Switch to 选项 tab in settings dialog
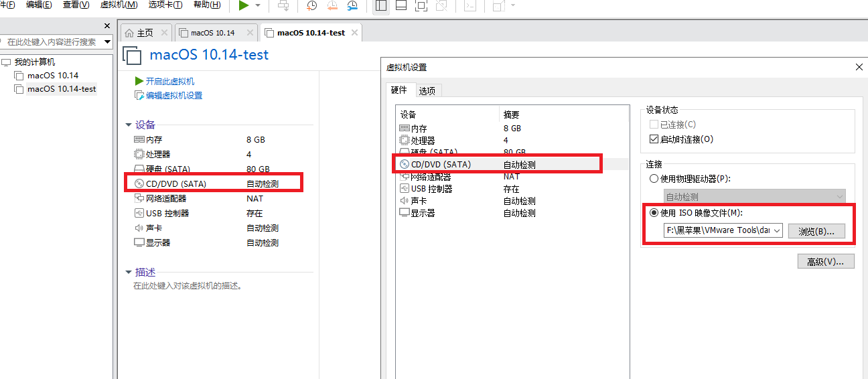Screen dimensions: 868x379 click(427, 91)
